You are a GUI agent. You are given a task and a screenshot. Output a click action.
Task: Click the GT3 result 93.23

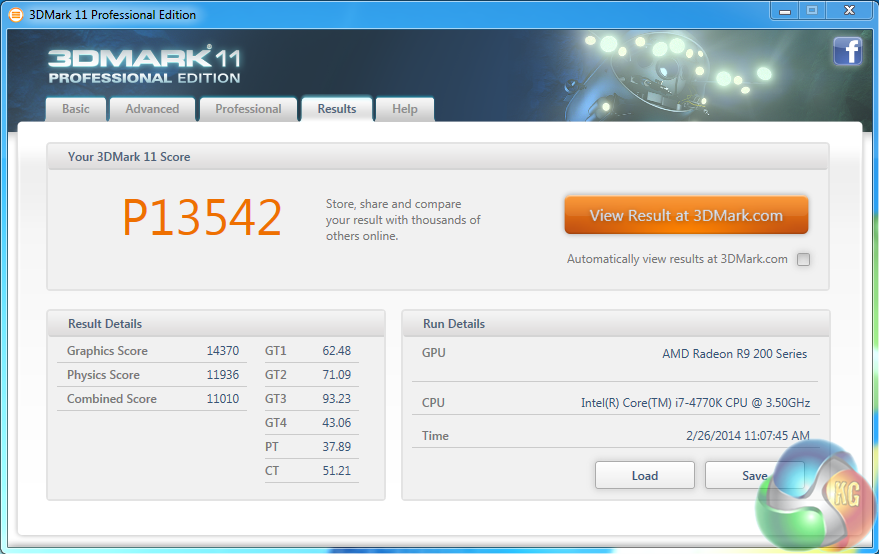coord(336,399)
